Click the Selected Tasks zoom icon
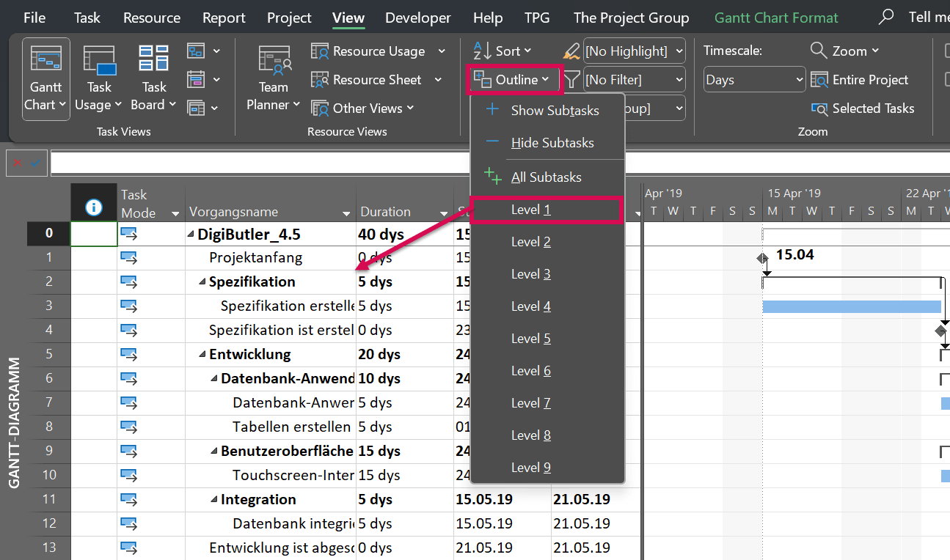The width and height of the screenshot is (950, 560). pos(819,108)
